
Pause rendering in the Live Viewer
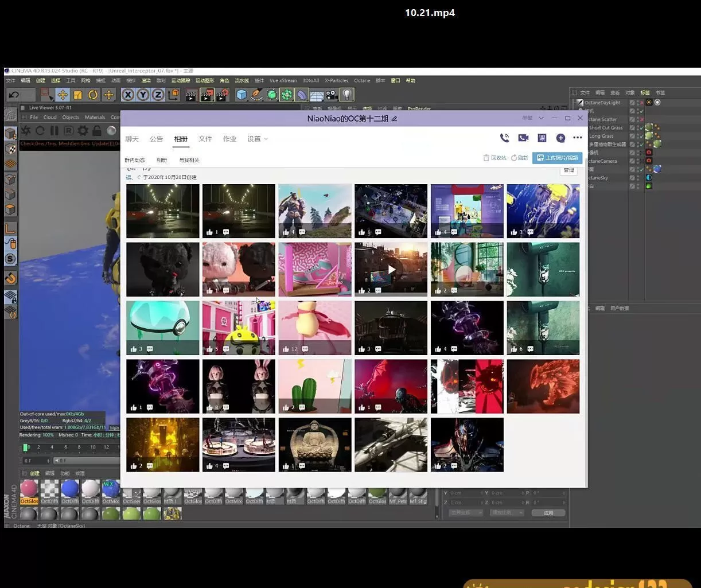(54, 131)
